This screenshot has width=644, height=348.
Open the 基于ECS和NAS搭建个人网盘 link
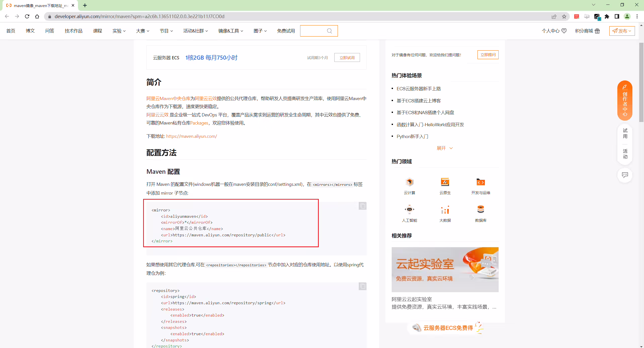425,113
